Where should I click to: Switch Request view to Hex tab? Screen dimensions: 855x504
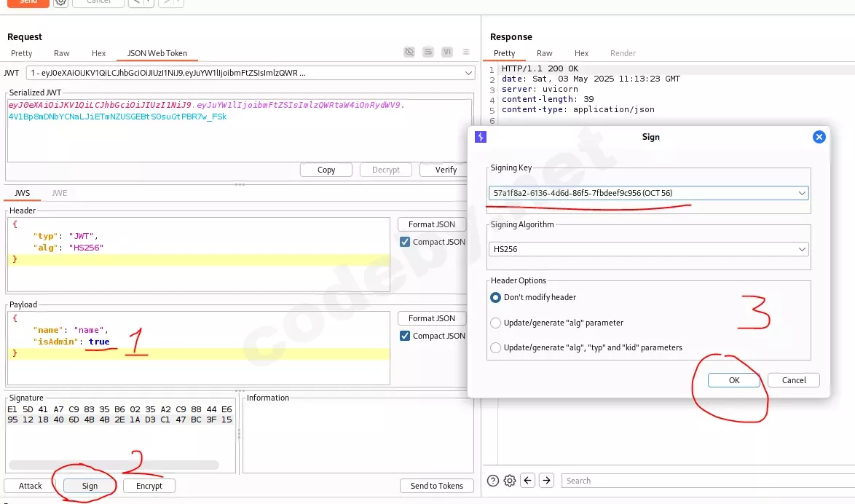99,53
